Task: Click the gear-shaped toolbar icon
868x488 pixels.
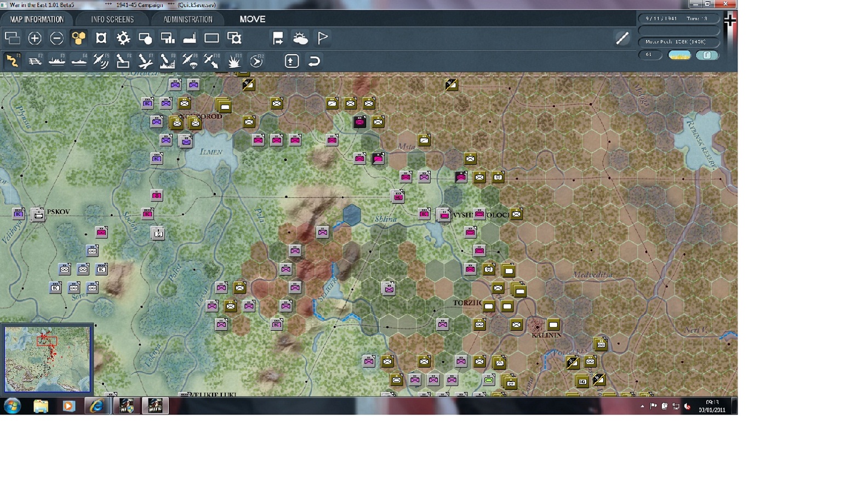Action: (123, 38)
